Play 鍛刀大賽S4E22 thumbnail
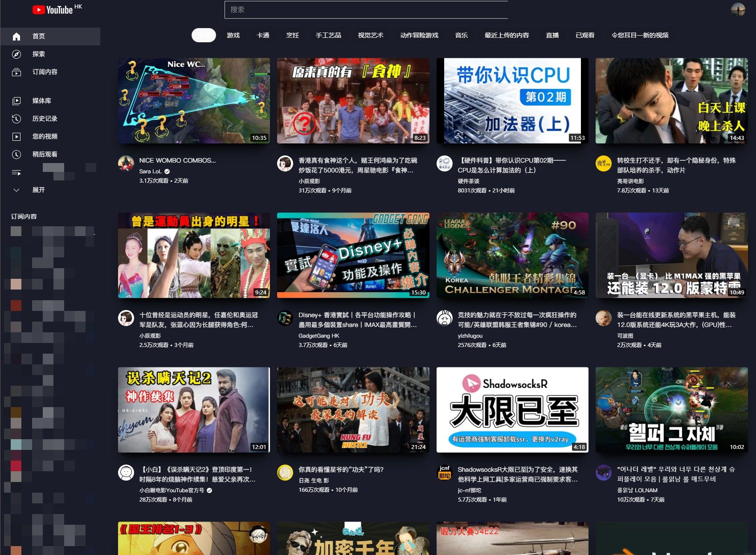The image size is (756, 555). 512,539
